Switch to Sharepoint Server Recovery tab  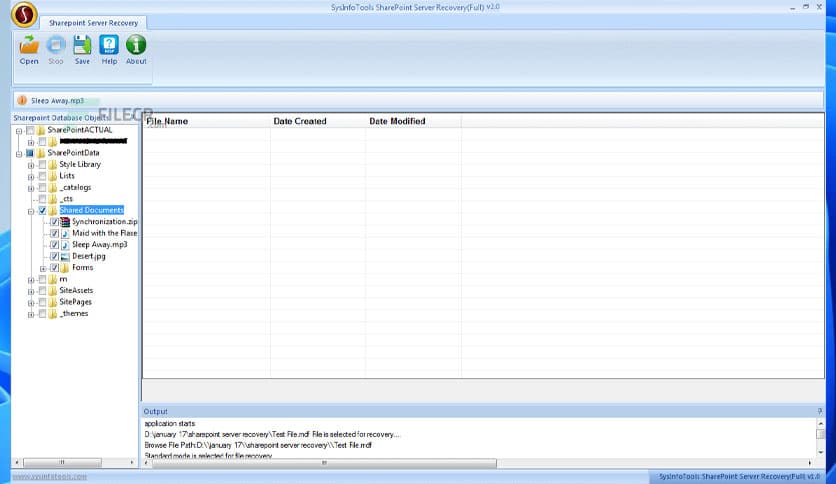click(x=93, y=23)
